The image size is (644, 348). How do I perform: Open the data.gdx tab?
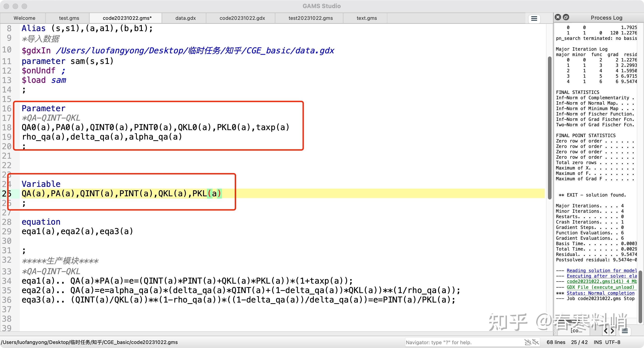tap(186, 18)
